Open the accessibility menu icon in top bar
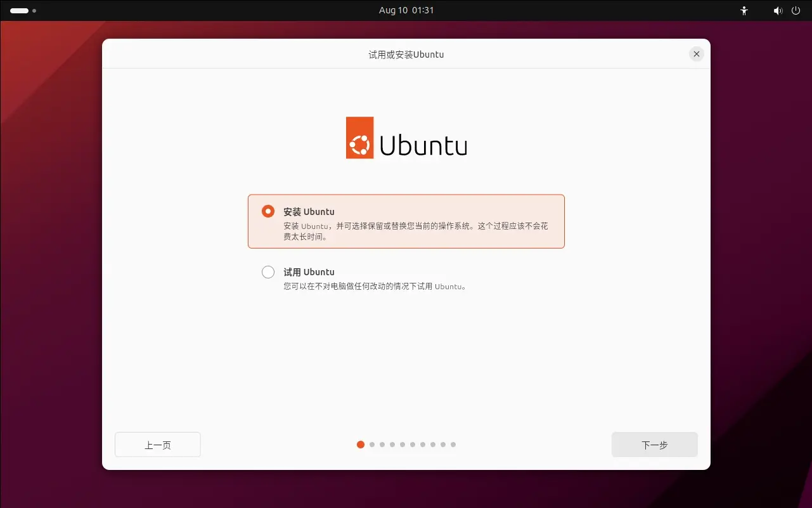The height and width of the screenshot is (508, 812). point(744,11)
